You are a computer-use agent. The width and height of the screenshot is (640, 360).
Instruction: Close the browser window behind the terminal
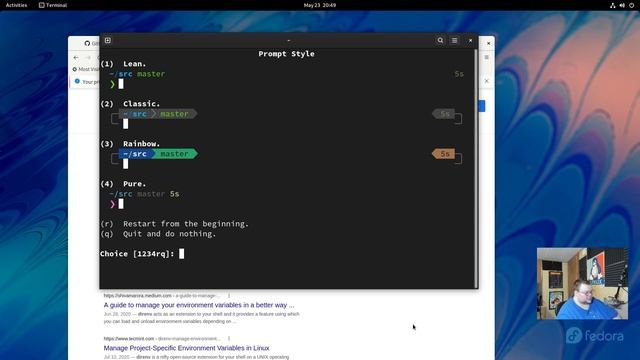488,43
